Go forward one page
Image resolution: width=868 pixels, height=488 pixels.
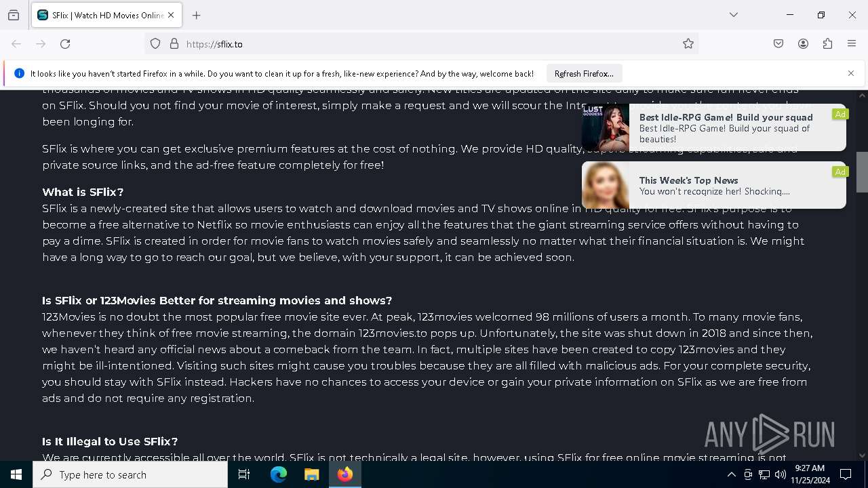click(x=41, y=44)
